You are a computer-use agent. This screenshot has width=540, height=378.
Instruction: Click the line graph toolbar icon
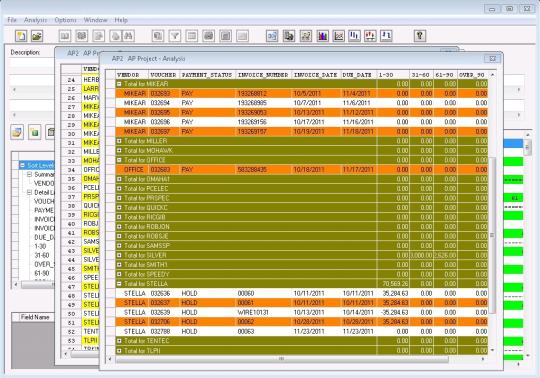coord(339,36)
